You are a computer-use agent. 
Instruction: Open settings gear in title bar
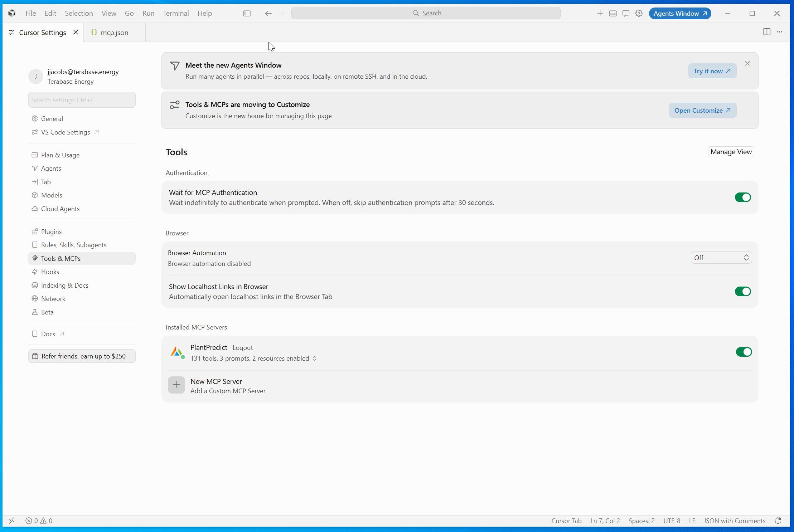tap(639, 13)
